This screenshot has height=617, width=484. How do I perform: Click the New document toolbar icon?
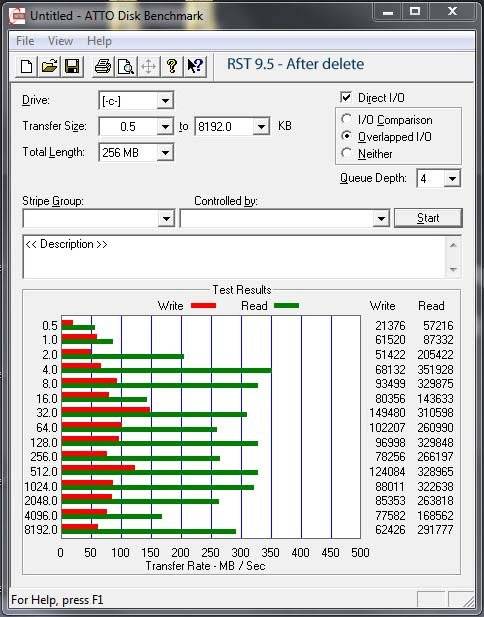pos(27,67)
